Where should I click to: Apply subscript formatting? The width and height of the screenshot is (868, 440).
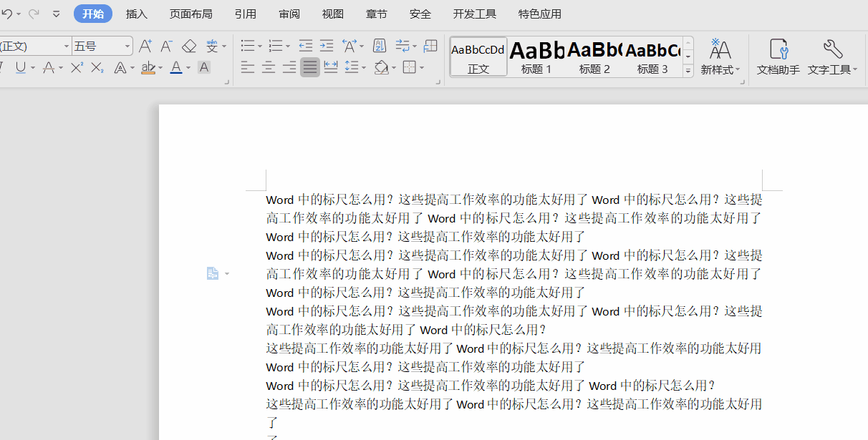97,67
